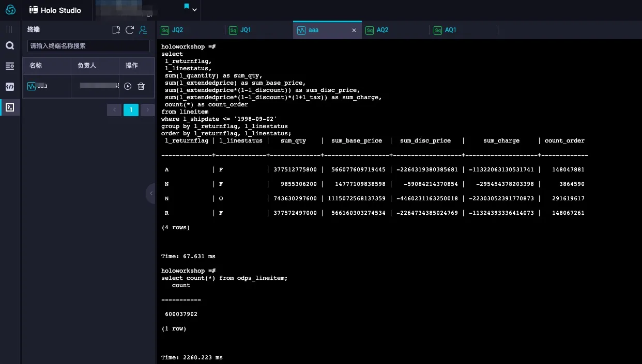Click the blue bookmark icon
Viewport: 642px width, 364px height.
[187, 6]
